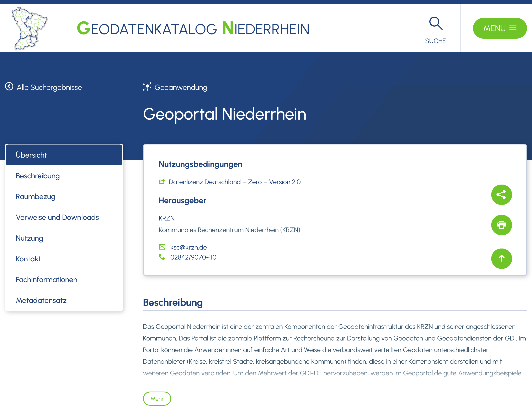Viewport: 532px width, 409px height.
Task: Select Verweise und Downloads in the sidebar
Action: point(57,217)
